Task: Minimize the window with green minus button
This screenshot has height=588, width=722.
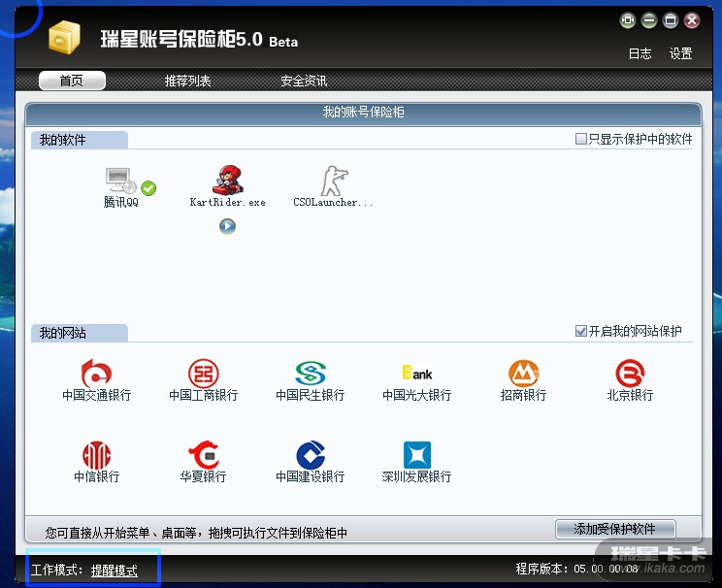Action: tap(649, 20)
